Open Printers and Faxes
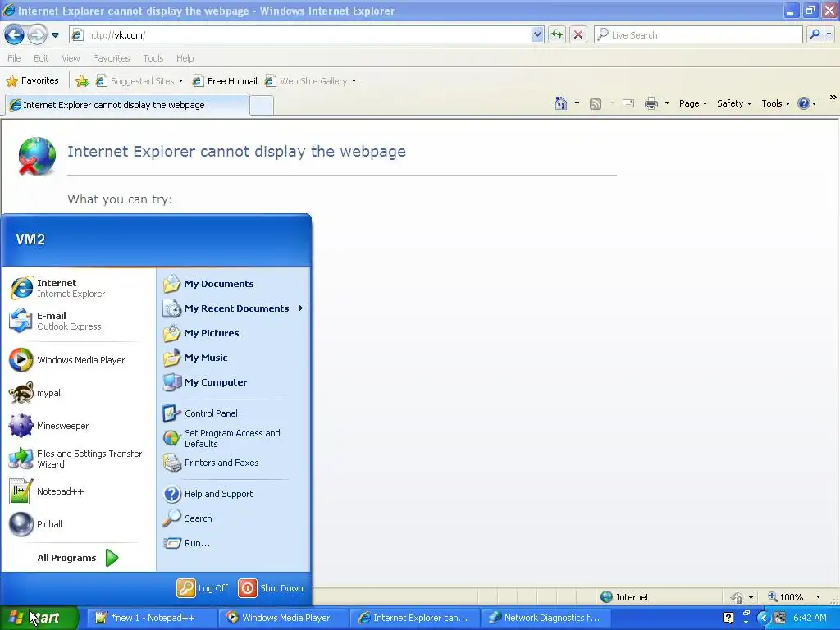 (233, 463)
